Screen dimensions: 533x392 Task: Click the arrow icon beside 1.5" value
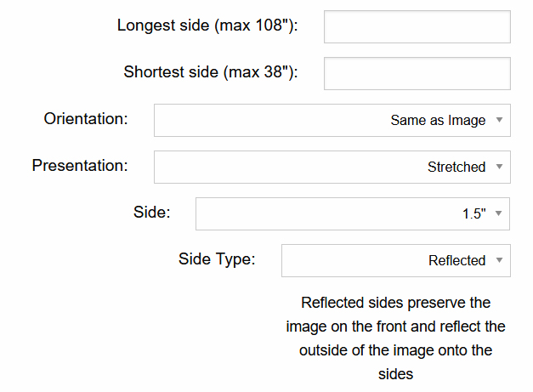tap(499, 213)
